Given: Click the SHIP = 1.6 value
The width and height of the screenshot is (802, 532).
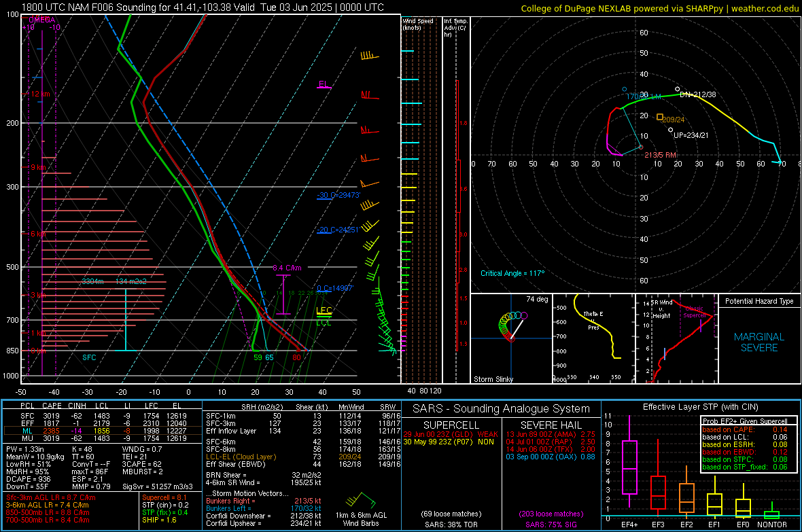Looking at the screenshot, I should [x=158, y=520].
